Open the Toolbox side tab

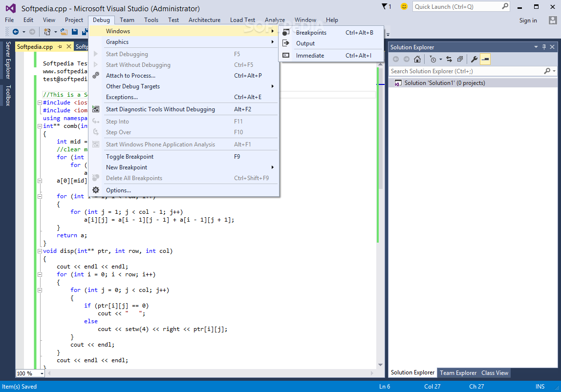8,95
